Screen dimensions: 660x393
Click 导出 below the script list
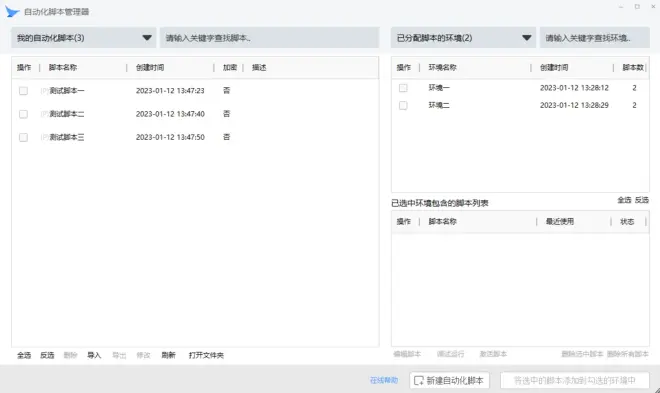[119, 355]
